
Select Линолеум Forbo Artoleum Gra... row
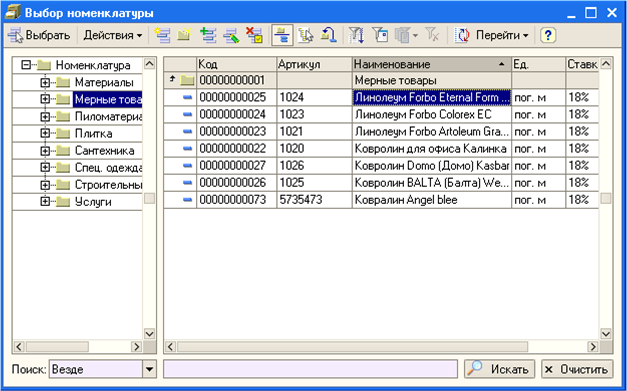[x=381, y=132]
